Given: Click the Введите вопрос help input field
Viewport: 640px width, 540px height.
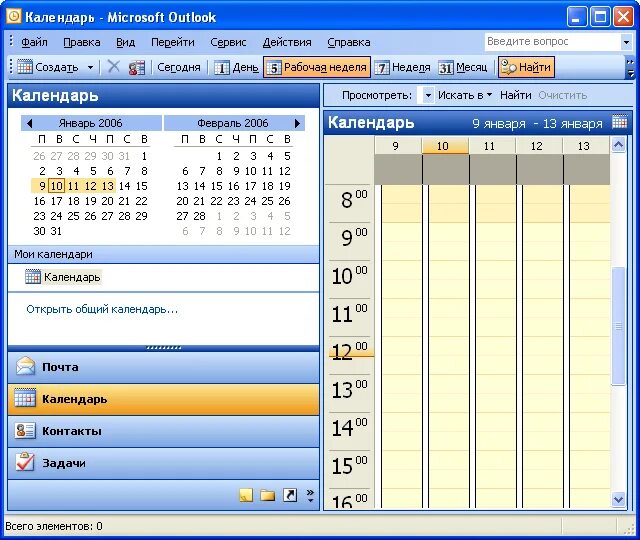Looking at the screenshot, I should 552,42.
